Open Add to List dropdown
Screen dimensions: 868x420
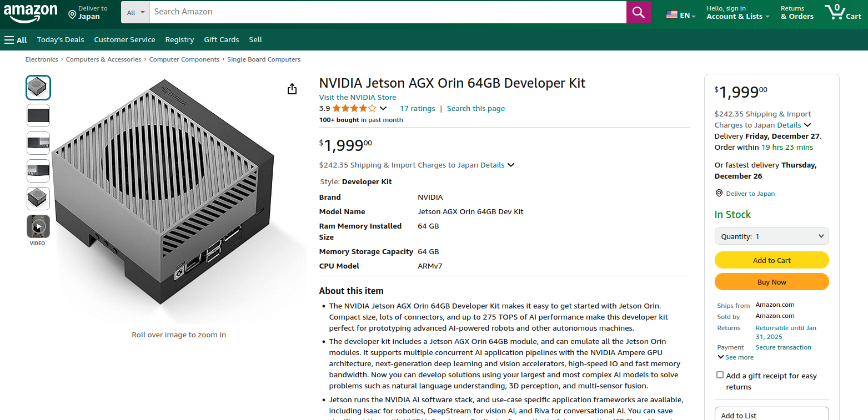pyautogui.click(x=772, y=415)
